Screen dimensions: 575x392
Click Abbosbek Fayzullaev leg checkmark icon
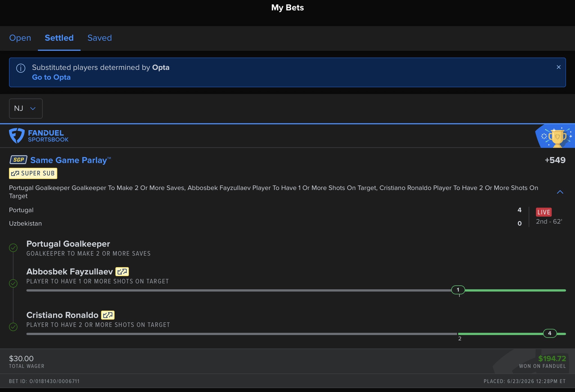(x=13, y=283)
